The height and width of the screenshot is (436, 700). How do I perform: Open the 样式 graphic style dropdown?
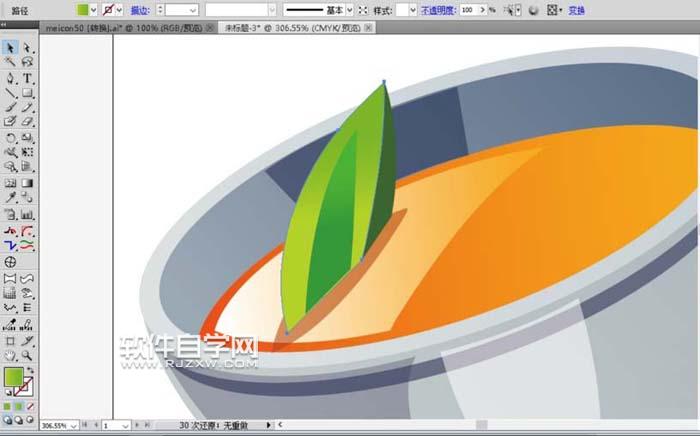(x=412, y=10)
